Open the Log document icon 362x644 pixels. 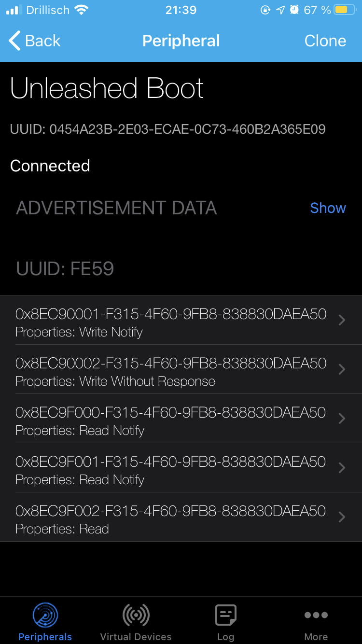click(225, 616)
